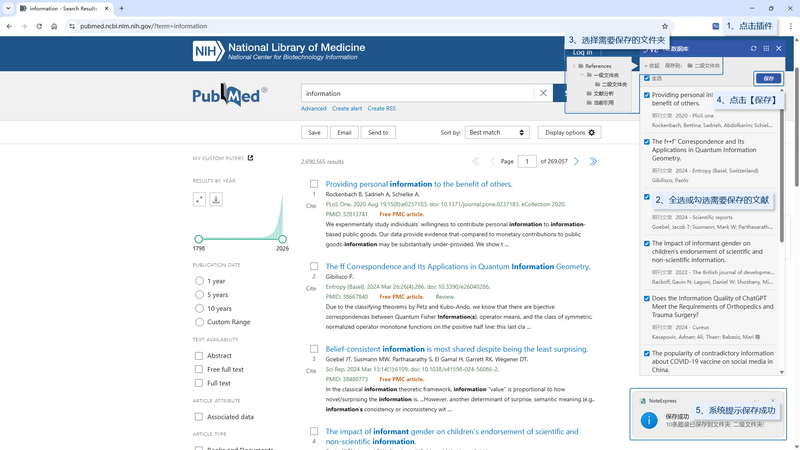Click the NIH logo
The image size is (800, 450).
(x=208, y=51)
